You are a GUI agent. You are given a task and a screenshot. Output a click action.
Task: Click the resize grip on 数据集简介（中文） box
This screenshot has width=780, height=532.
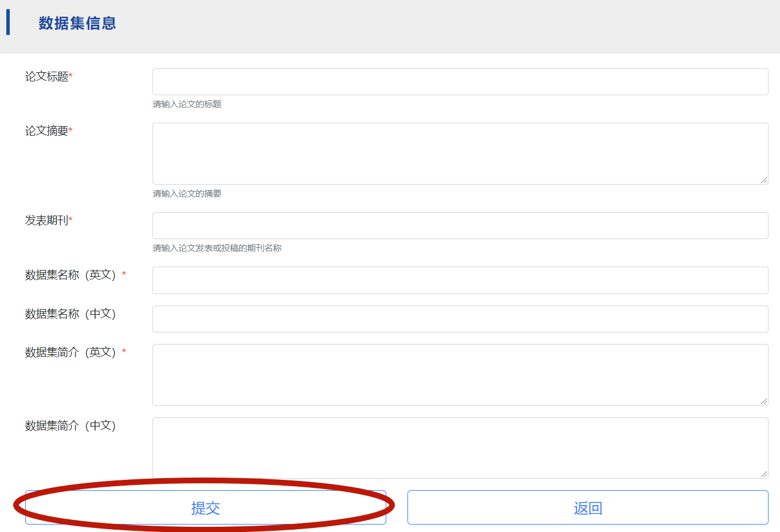[x=764, y=474]
